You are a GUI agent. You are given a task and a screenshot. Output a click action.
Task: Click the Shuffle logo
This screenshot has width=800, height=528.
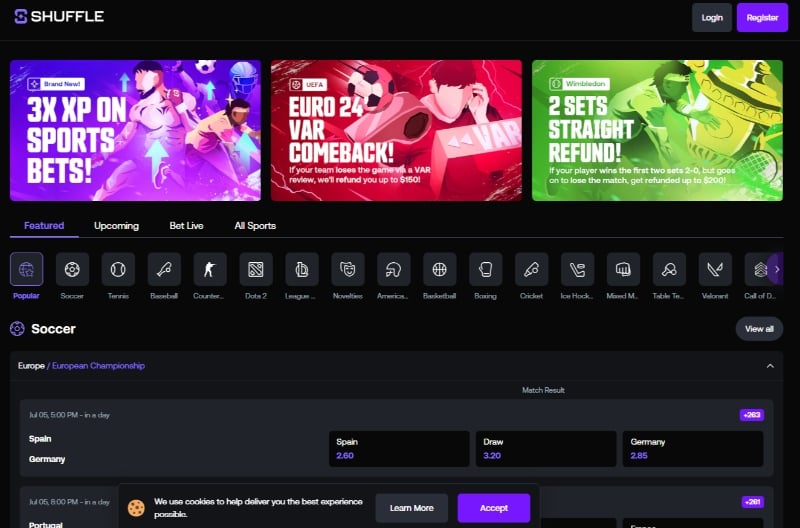point(59,16)
